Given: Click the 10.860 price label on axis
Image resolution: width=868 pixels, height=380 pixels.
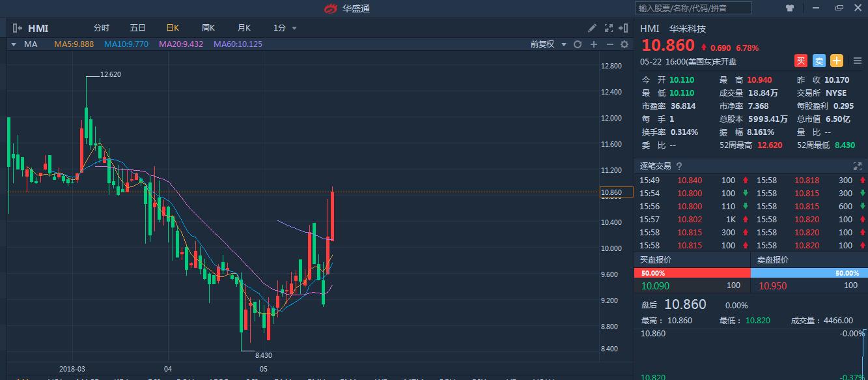Looking at the screenshot, I should pyautogui.click(x=615, y=192).
